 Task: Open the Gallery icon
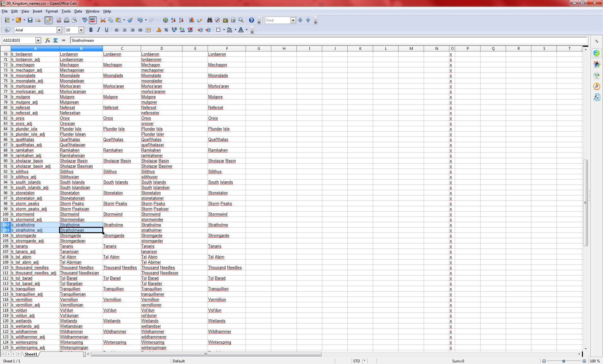point(225,20)
